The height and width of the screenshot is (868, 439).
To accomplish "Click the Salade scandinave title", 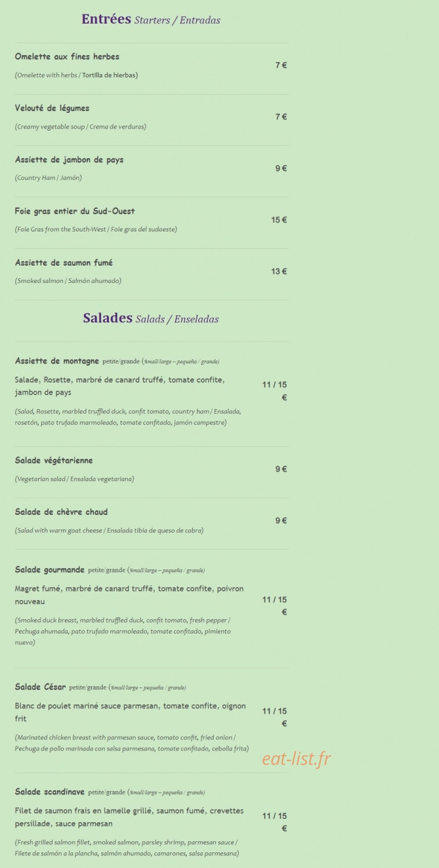I will tap(50, 792).
